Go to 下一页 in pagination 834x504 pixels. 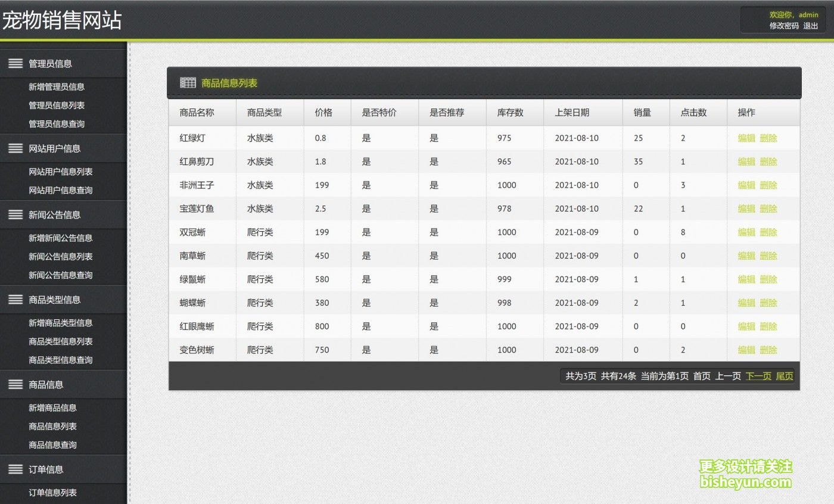pyautogui.click(x=758, y=376)
